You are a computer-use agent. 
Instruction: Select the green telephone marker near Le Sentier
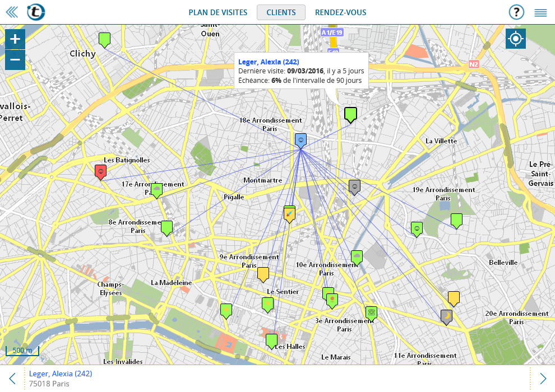371,312
